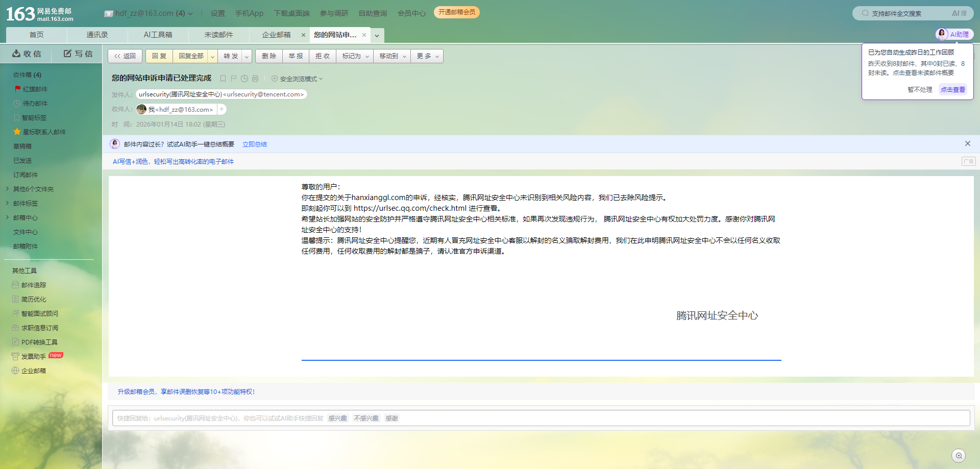Image resolution: width=980 pixels, height=469 pixels.
Task: Open 星标联系人邮件 starred contacts mail
Action: coord(44,132)
